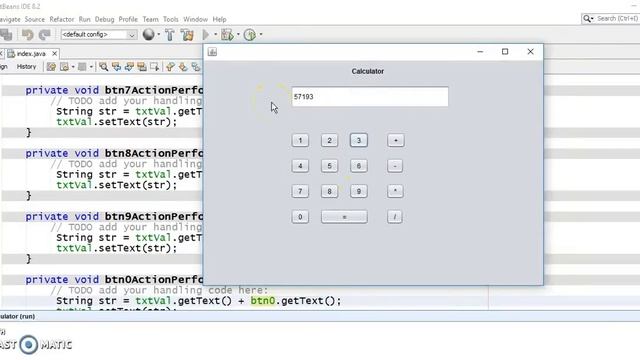Open the dropdown arrow next to Run
The height and width of the screenshot is (360, 640).
click(x=216, y=35)
